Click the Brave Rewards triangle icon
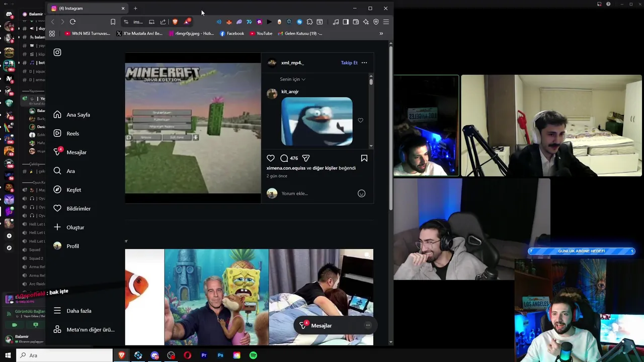The width and height of the screenshot is (644, 362). 187,22
